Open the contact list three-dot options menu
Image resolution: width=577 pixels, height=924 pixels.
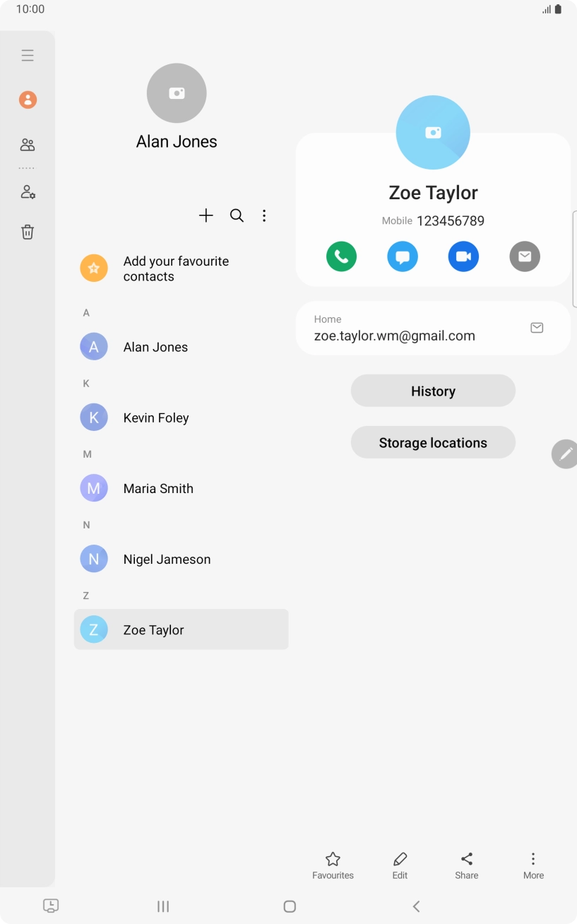(x=264, y=215)
